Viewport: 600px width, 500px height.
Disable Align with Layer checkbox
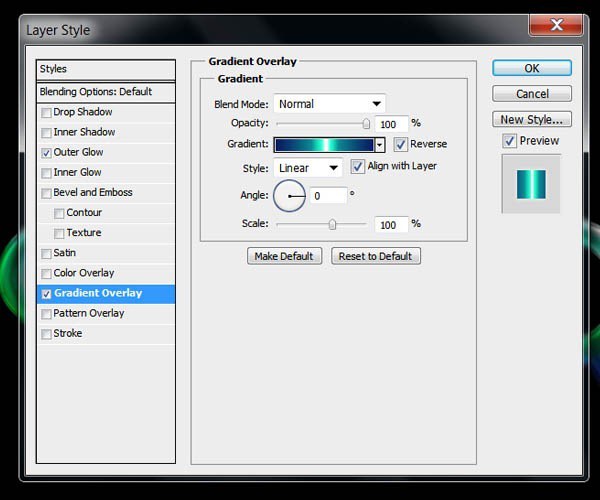[x=358, y=166]
